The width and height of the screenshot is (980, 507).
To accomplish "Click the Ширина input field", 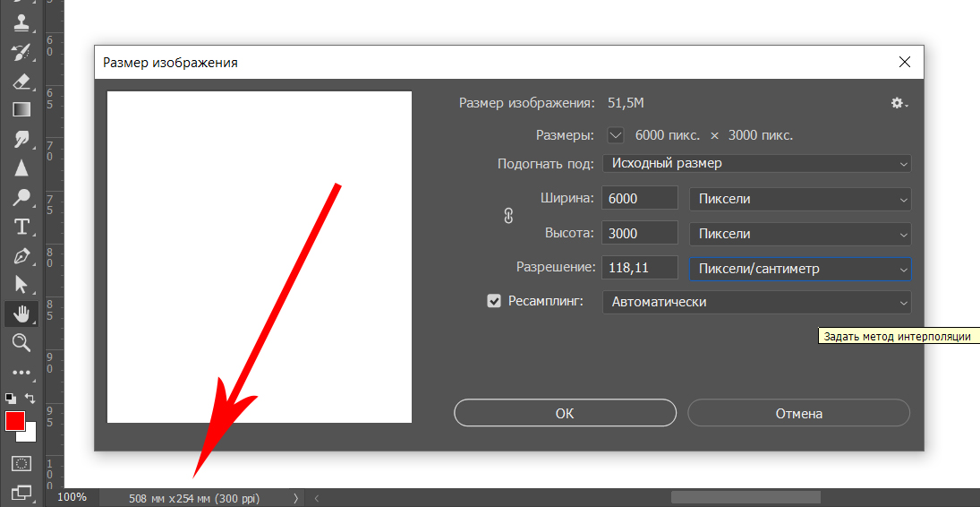I will [639, 199].
